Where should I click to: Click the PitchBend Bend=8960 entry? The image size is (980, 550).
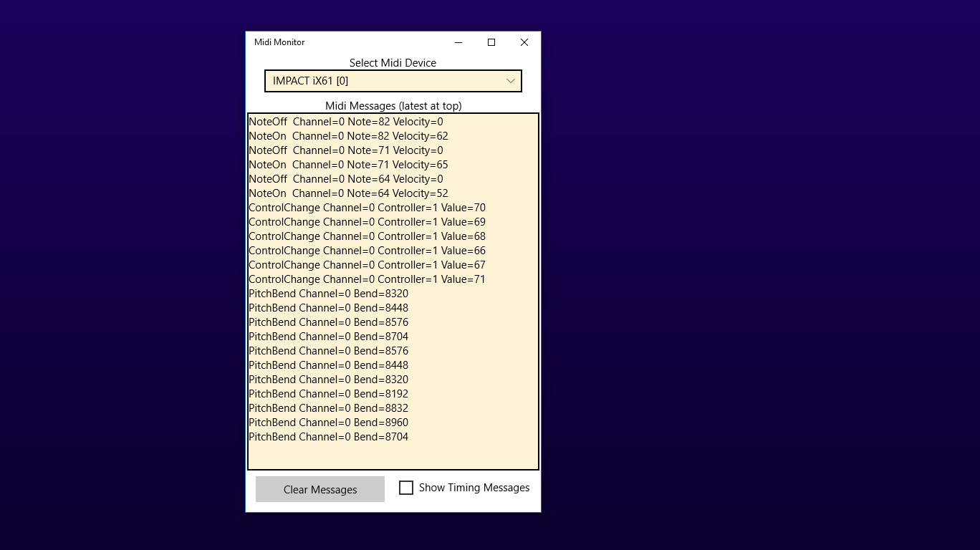(328, 422)
